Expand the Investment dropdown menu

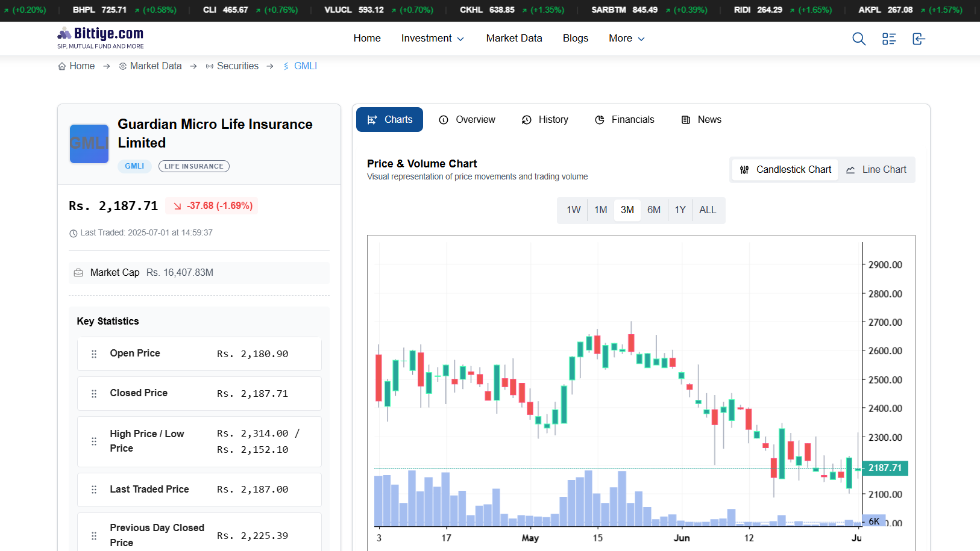pyautogui.click(x=432, y=39)
